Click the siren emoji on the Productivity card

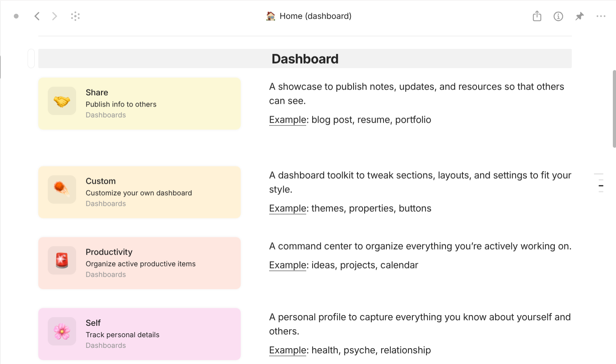click(x=62, y=260)
